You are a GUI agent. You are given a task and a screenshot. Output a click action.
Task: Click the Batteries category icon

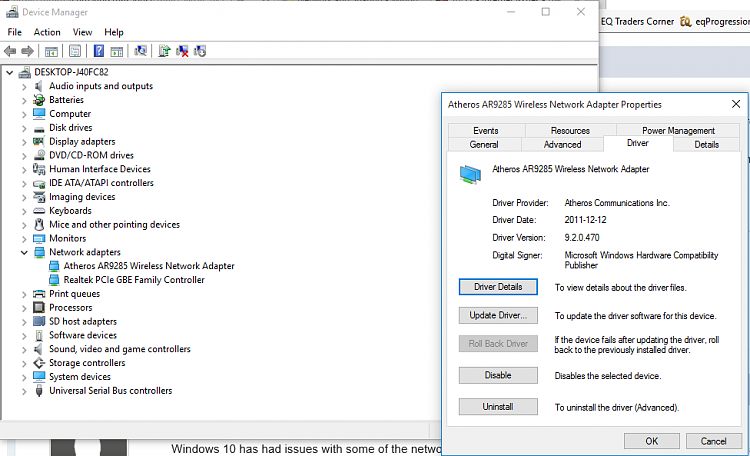pos(39,100)
